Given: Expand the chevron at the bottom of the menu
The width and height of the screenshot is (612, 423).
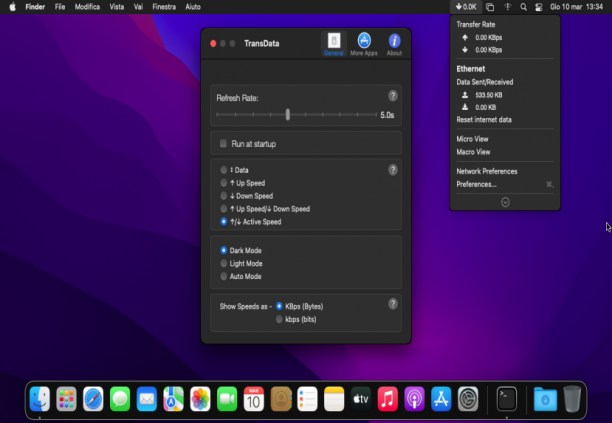Looking at the screenshot, I should pos(505,202).
